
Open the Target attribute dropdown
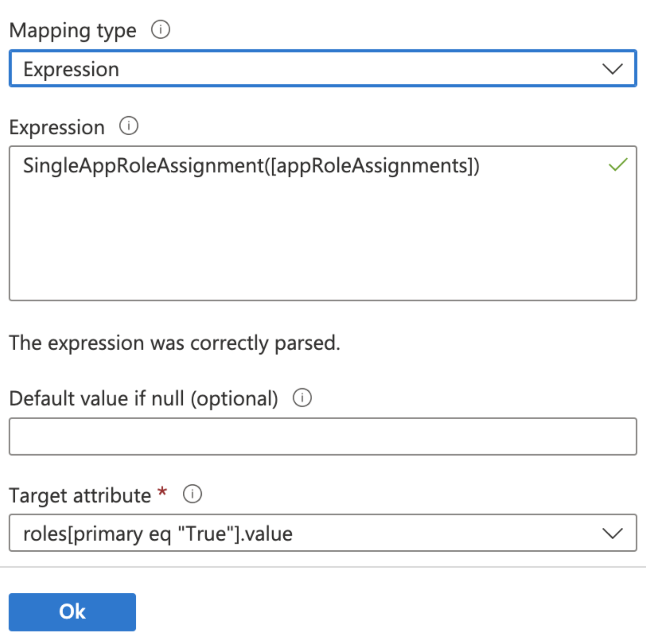(x=323, y=533)
